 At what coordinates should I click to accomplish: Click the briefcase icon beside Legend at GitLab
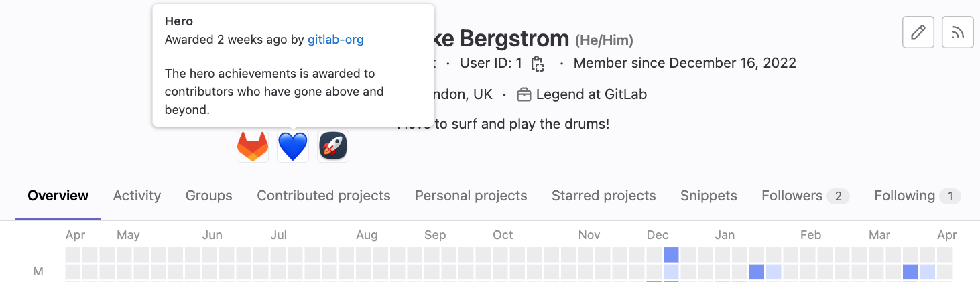tap(524, 95)
